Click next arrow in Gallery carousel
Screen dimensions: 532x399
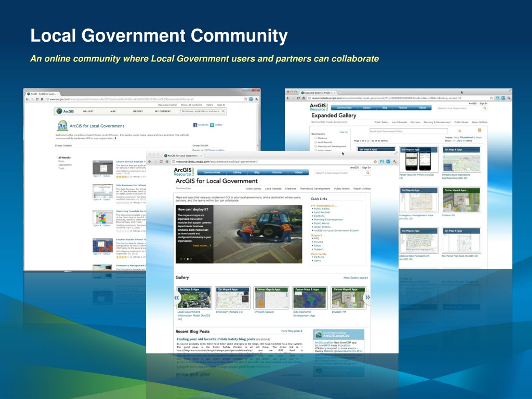point(367,298)
